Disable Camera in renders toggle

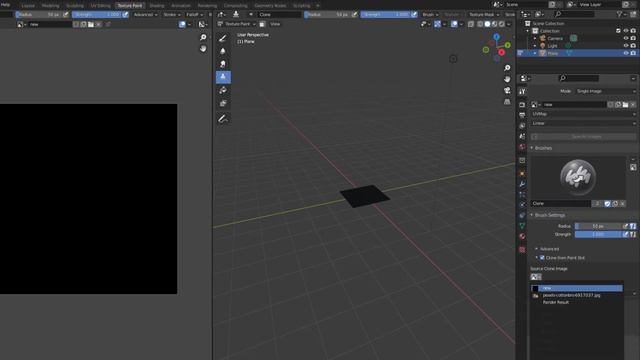click(633, 38)
